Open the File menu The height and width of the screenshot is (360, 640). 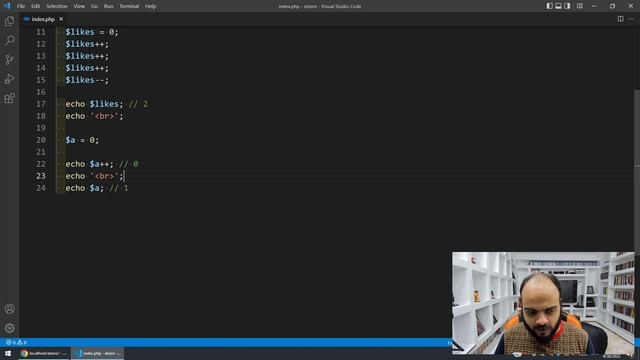click(x=21, y=6)
